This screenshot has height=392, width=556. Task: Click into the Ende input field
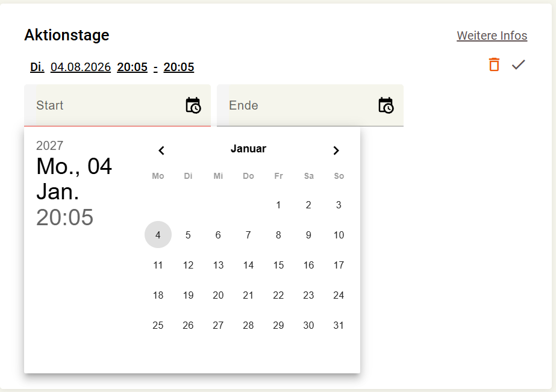pyautogui.click(x=310, y=105)
